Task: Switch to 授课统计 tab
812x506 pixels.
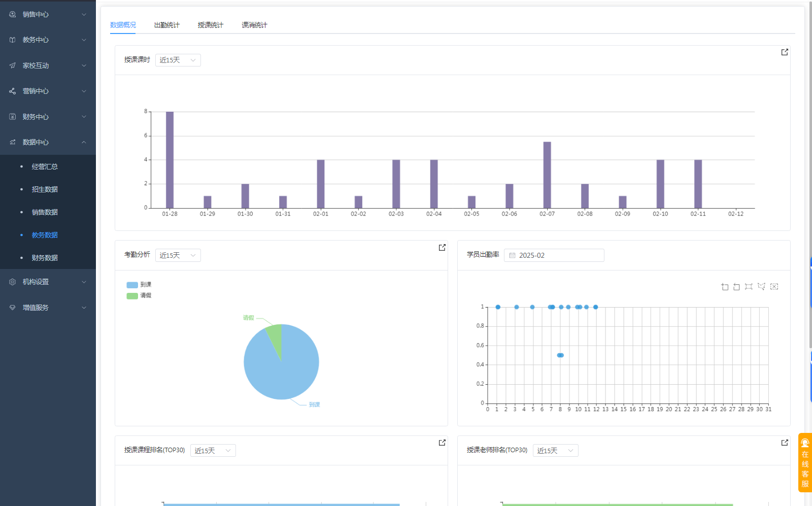Action: pyautogui.click(x=211, y=25)
